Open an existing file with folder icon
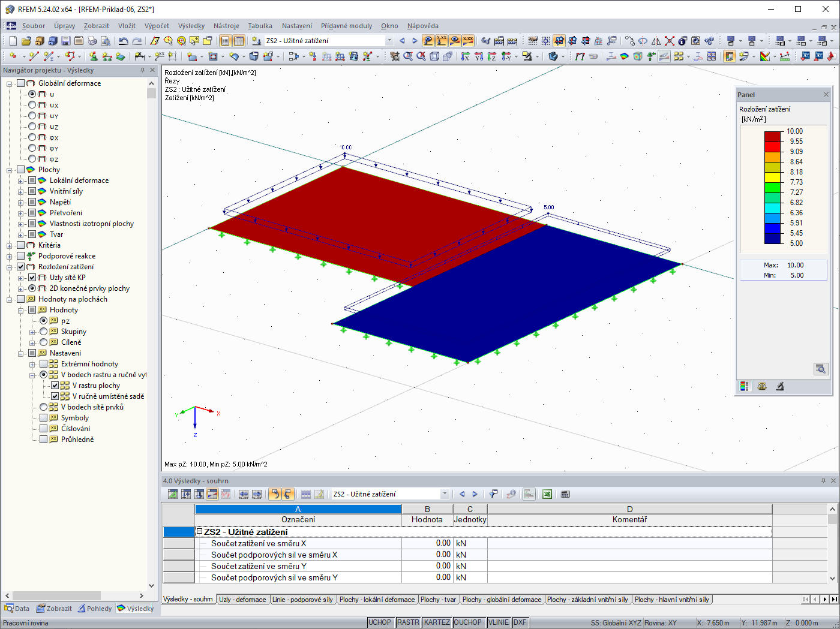The height and width of the screenshot is (629, 840). 26,41
